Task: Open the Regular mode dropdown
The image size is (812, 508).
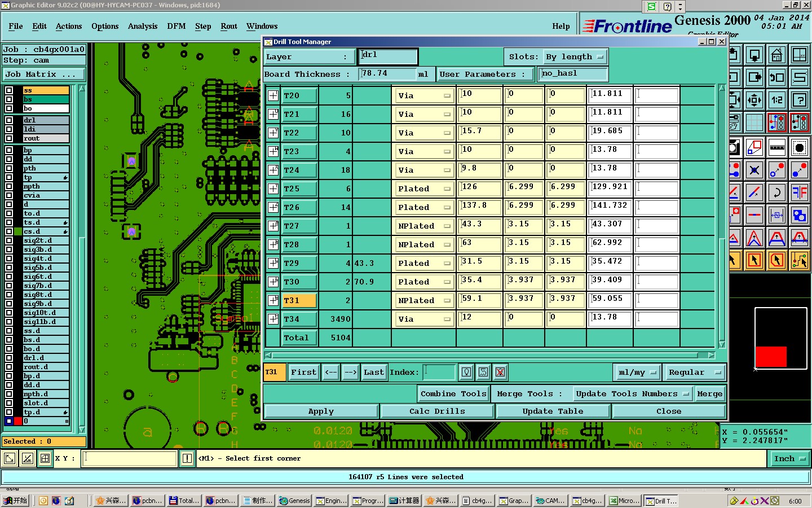Action: pyautogui.click(x=694, y=373)
